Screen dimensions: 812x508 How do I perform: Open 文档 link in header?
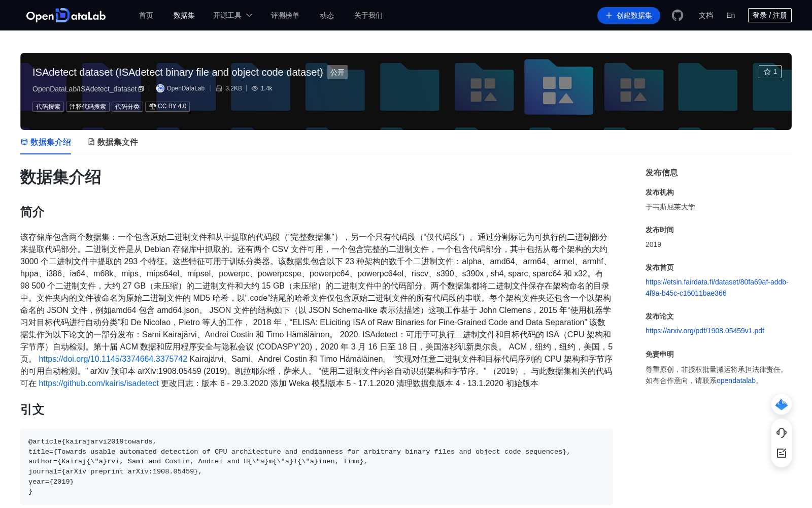pyautogui.click(x=706, y=15)
